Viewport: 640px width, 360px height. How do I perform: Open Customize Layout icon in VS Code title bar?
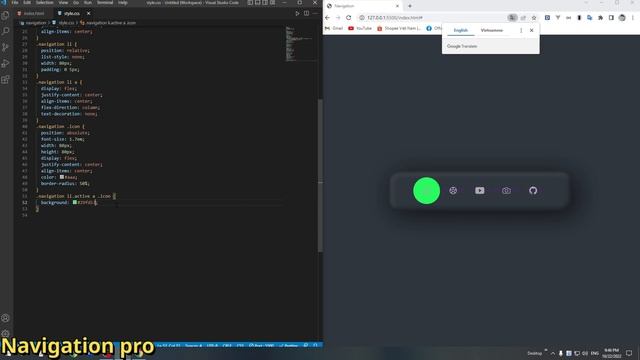[272, 2]
